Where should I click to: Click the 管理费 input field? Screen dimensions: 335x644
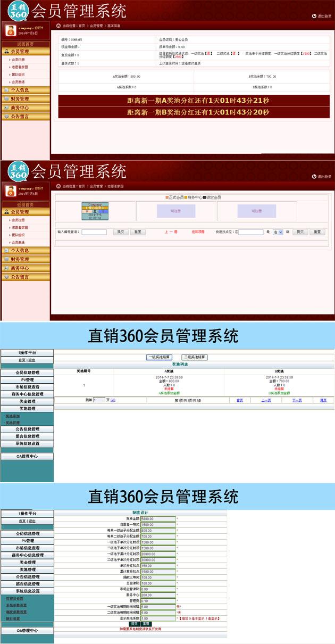(x=157, y=601)
